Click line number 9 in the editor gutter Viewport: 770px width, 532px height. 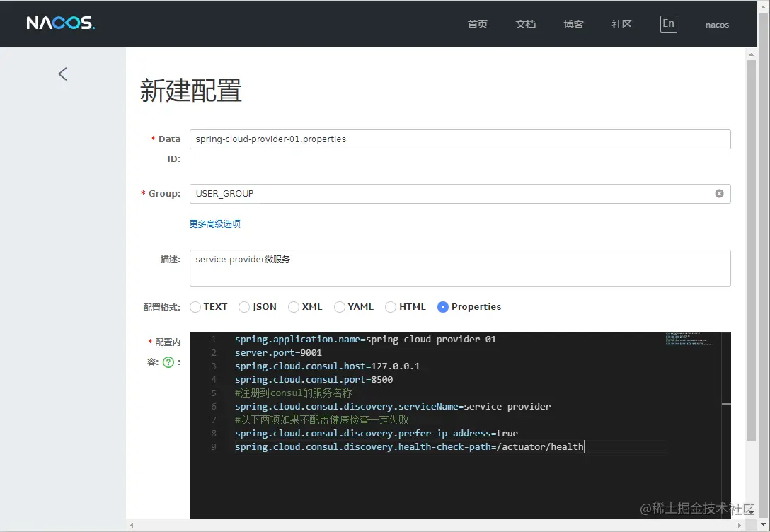(214, 447)
